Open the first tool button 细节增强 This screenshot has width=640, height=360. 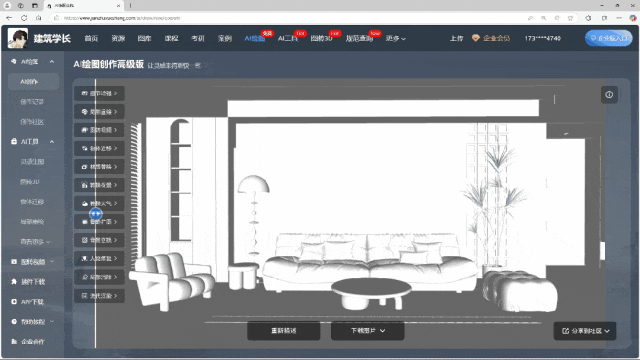point(99,93)
